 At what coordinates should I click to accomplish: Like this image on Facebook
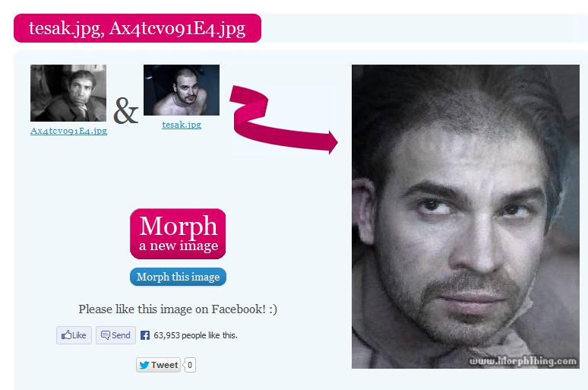[x=74, y=335]
